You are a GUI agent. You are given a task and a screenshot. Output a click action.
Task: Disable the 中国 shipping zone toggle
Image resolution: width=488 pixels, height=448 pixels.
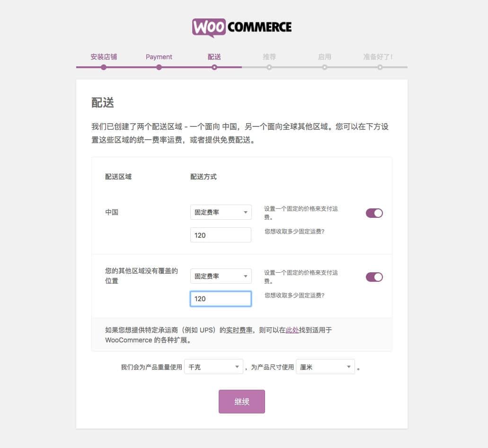[374, 213]
